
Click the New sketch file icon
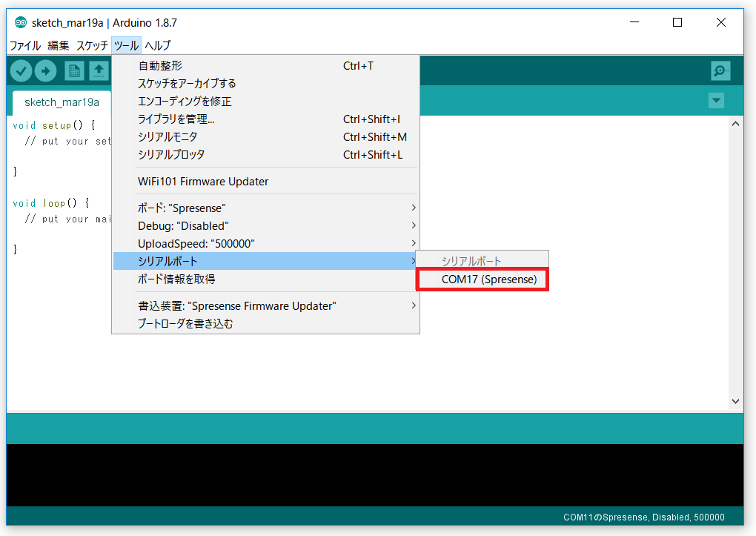point(74,70)
